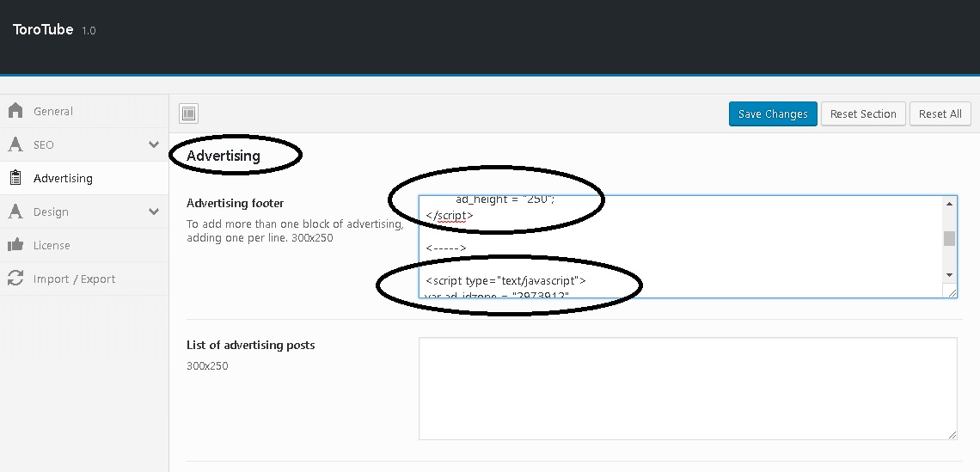Click the "To add more than one block" description
This screenshot has width=980, height=472.
point(295,230)
